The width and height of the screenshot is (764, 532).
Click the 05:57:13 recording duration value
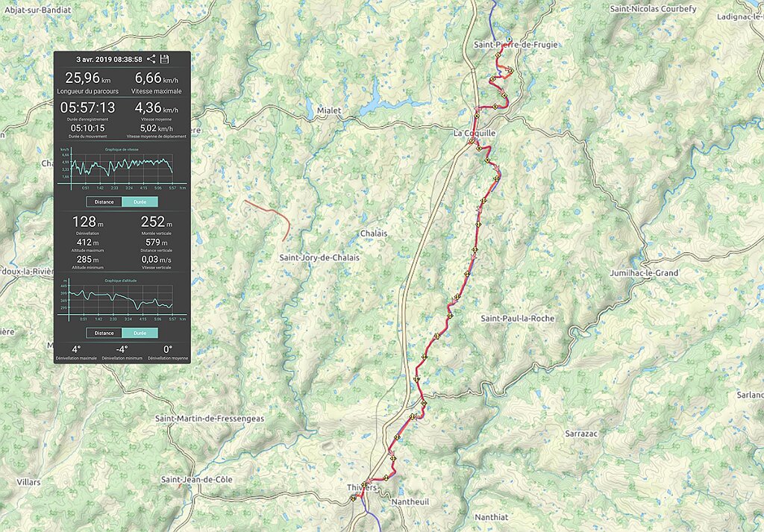click(x=88, y=107)
